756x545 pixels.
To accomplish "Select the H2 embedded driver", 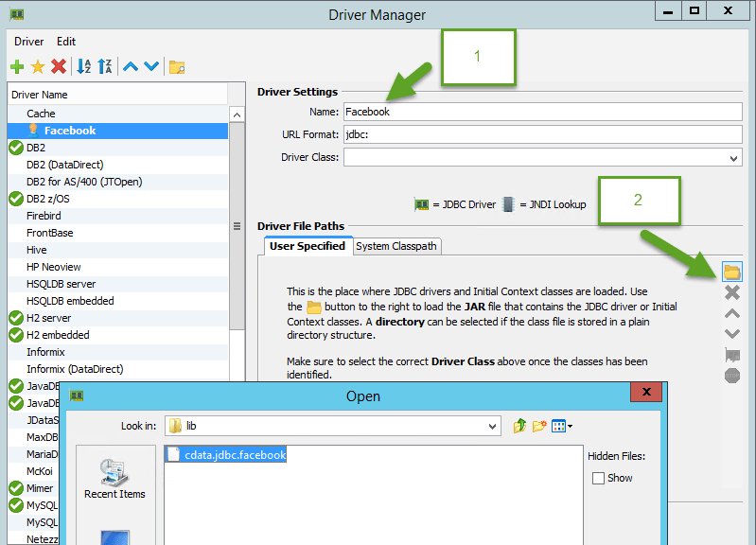I will 117,335.
